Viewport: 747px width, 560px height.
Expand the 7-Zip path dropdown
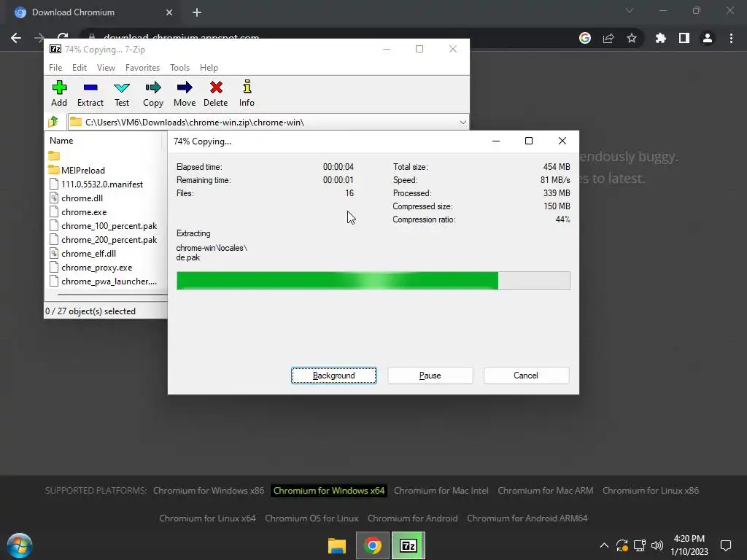click(x=462, y=122)
